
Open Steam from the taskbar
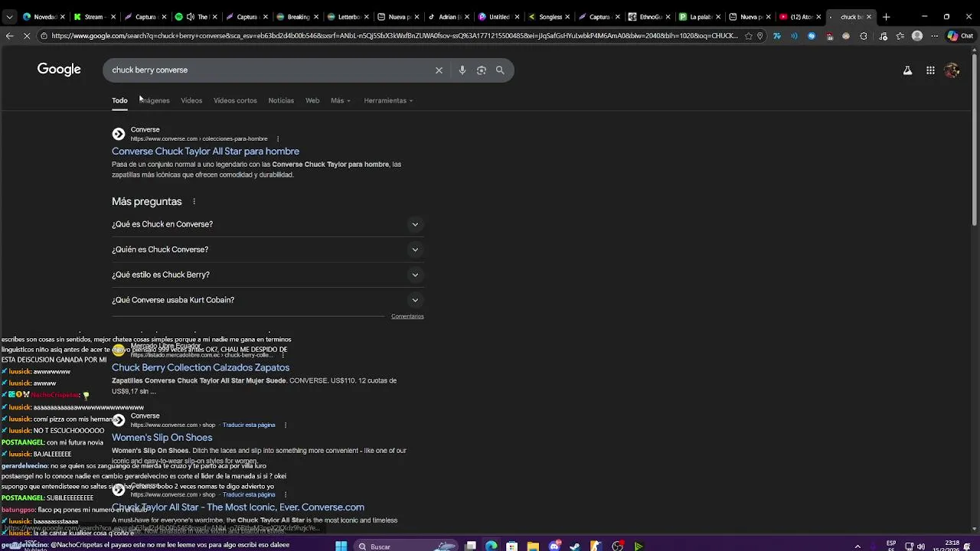pyautogui.click(x=575, y=546)
